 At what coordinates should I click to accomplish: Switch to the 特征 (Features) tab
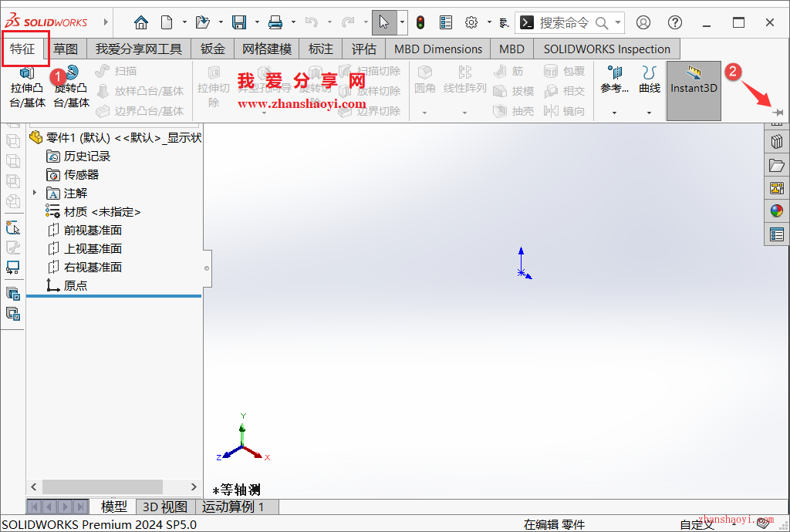click(22, 49)
